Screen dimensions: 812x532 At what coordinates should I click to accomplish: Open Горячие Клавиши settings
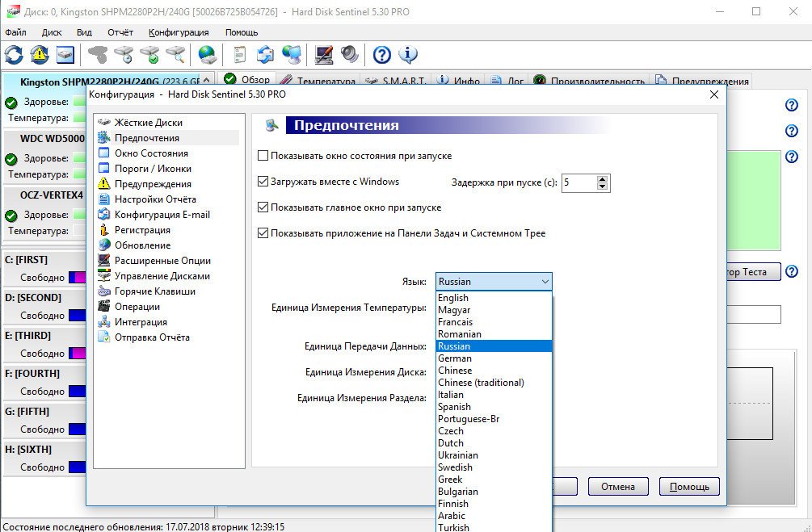click(x=154, y=291)
